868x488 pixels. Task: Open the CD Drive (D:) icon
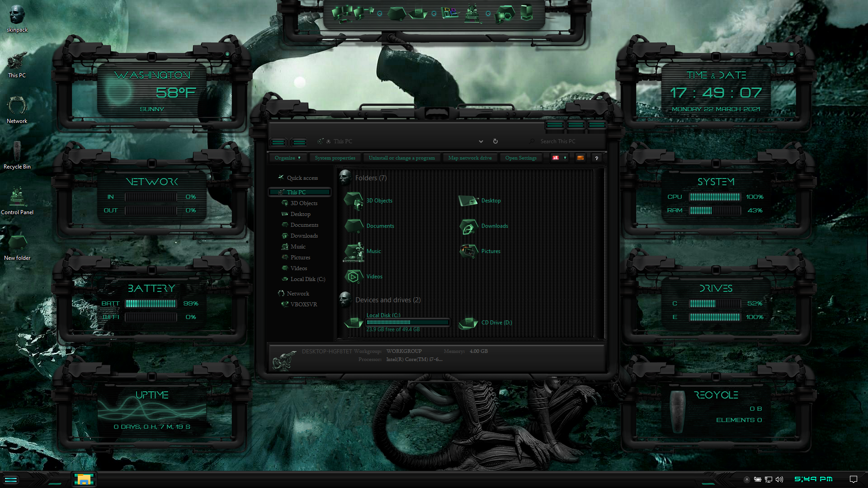(x=468, y=323)
